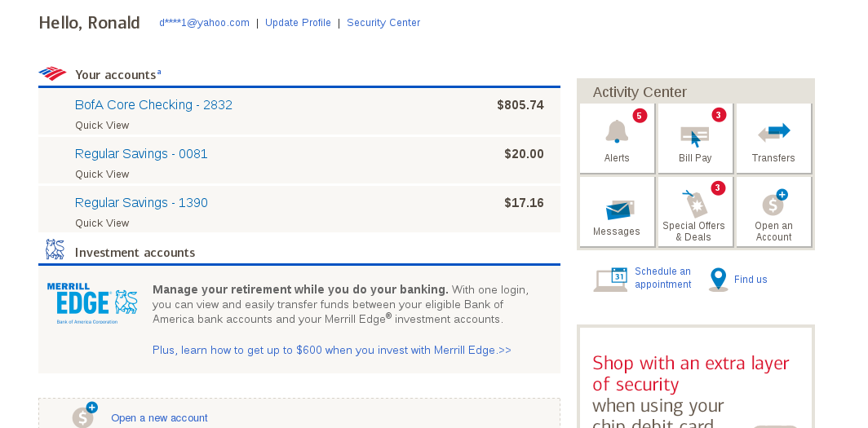Expand Quick View for BofA Core Checking
The height and width of the screenshot is (428, 868).
coord(102,126)
